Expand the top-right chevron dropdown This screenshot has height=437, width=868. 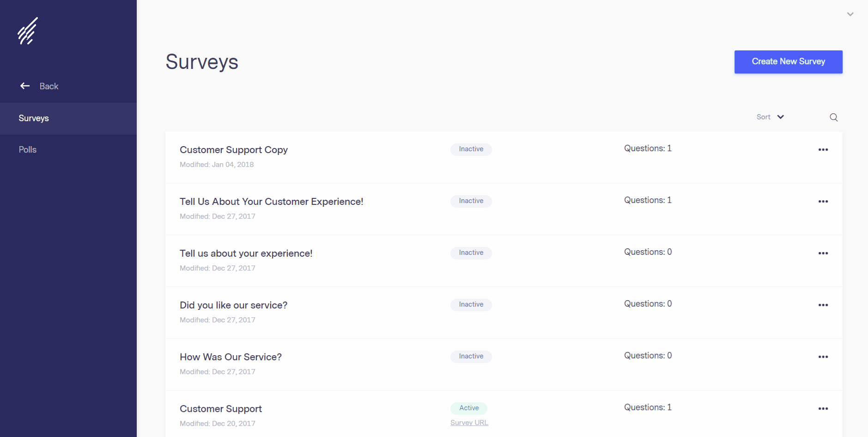[x=850, y=14]
